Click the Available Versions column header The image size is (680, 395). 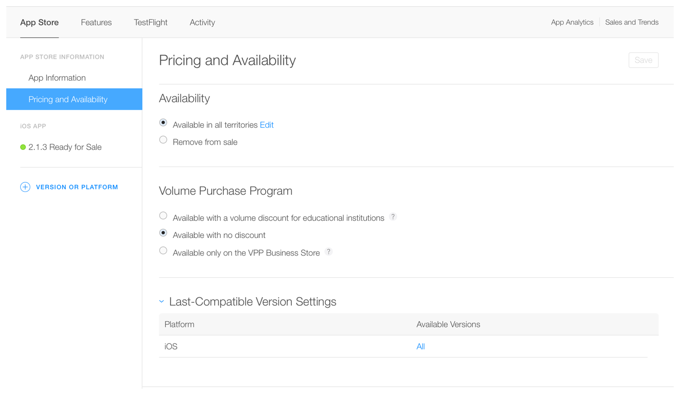click(448, 324)
